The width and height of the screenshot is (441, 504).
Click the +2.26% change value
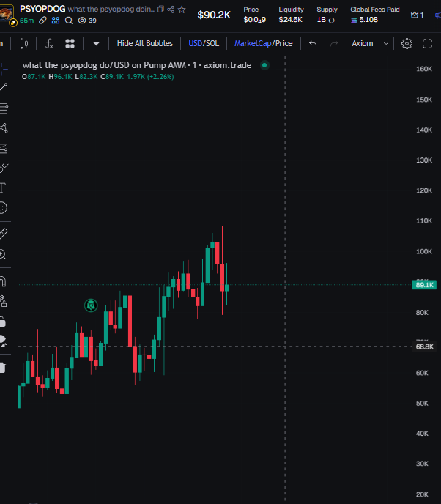click(x=160, y=77)
